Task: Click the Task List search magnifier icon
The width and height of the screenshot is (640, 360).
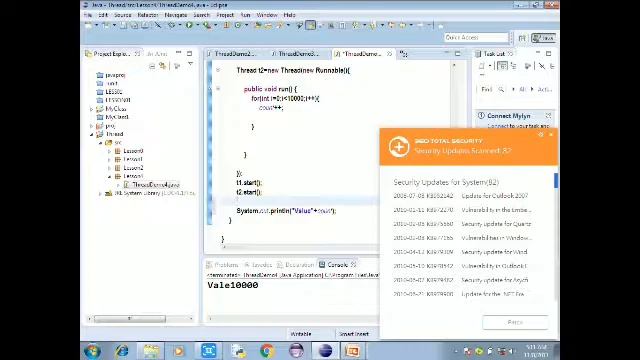Action: click(x=501, y=89)
